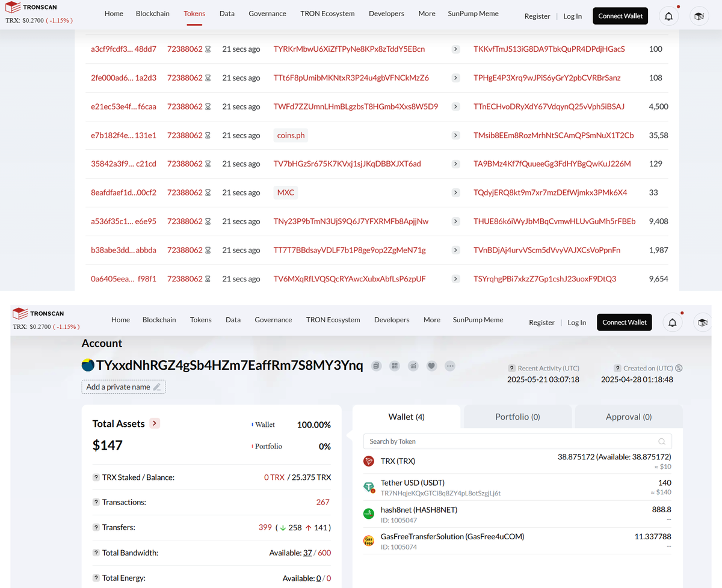This screenshot has width=722, height=588.
Task: Click the TRX token logo in the wallet list
Action: tap(368, 461)
